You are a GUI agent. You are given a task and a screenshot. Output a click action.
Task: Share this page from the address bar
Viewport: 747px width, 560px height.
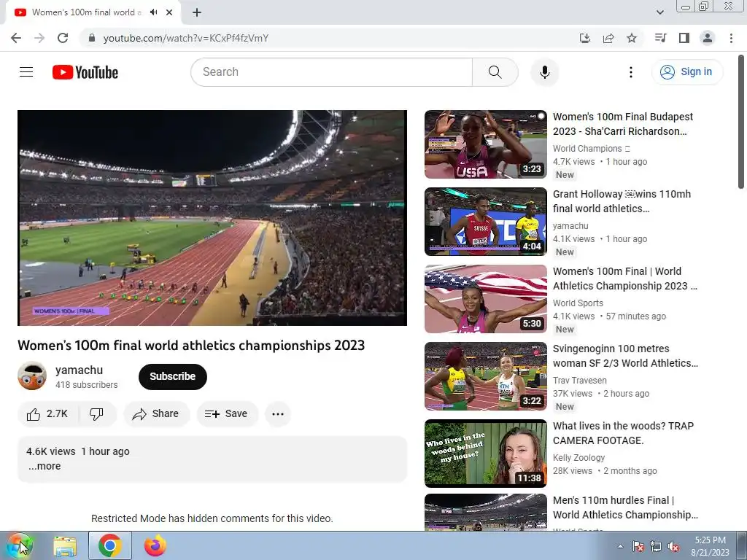608,38
